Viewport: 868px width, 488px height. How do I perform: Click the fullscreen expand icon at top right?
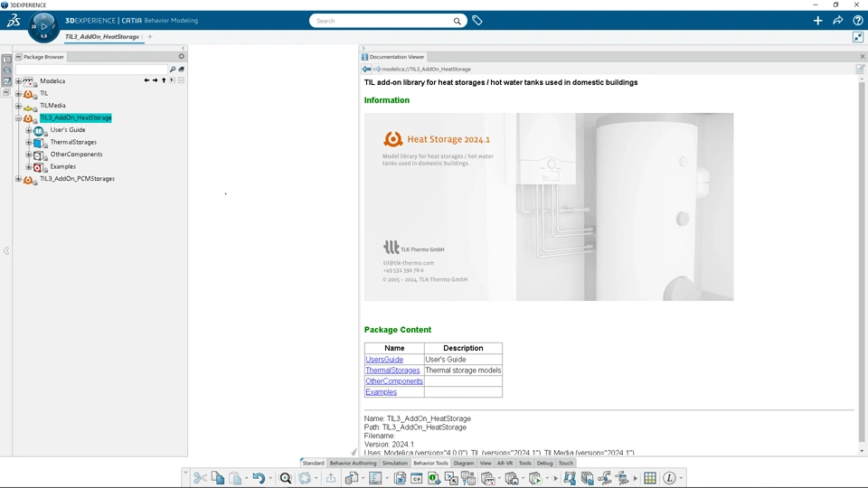click(857, 37)
